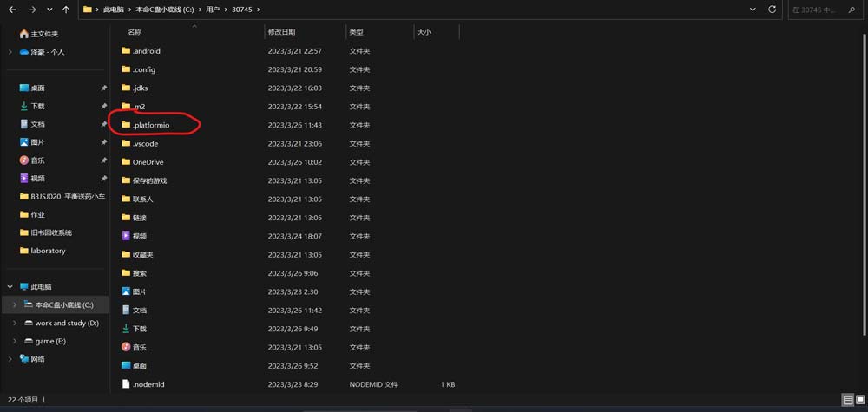Switch to large thumbnails view layout
The width and height of the screenshot is (868, 412).
pos(859,401)
